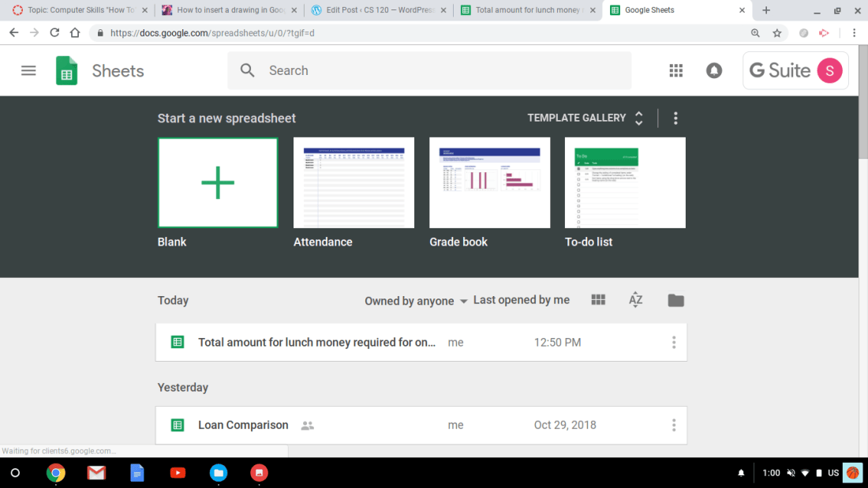Click the Oct 29, 2018 date
The height and width of the screenshot is (488, 868).
click(565, 425)
